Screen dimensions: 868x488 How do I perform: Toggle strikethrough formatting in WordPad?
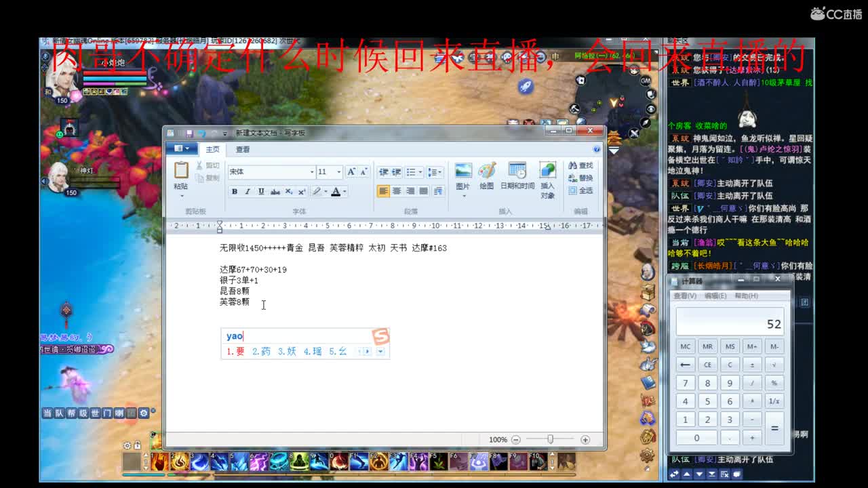(275, 192)
